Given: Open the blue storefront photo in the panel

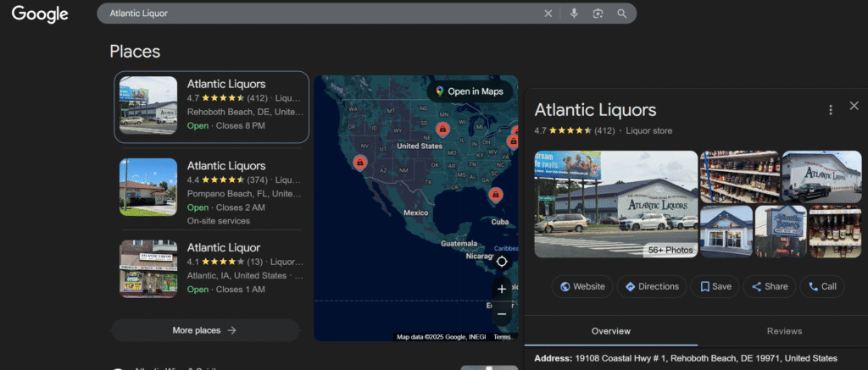Looking at the screenshot, I should click(726, 231).
